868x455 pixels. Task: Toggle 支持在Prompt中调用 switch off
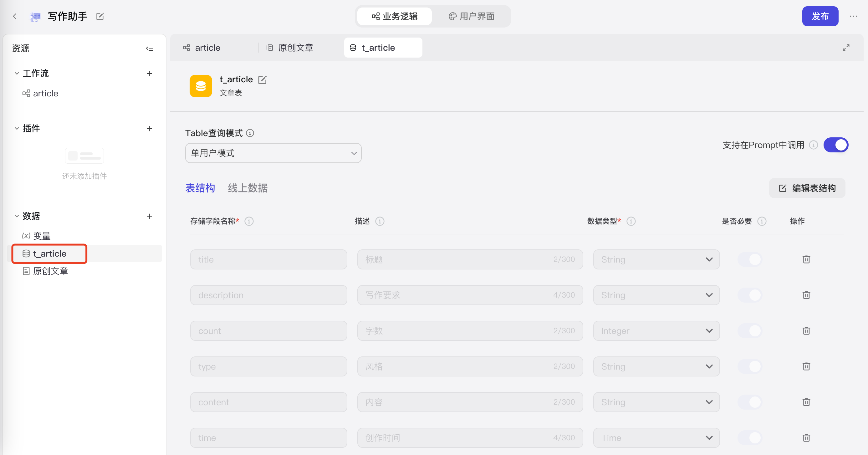coord(836,145)
